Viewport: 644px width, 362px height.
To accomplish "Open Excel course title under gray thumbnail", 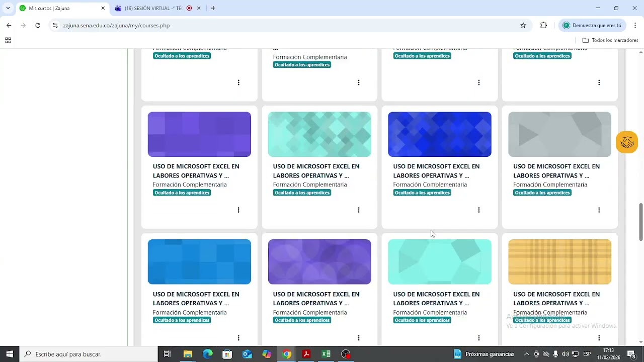I will 556,171.
